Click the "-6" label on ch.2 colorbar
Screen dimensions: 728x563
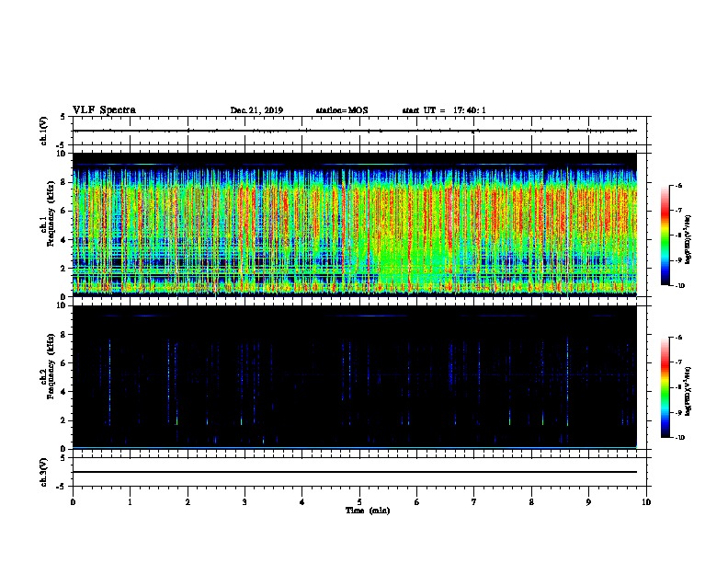click(x=678, y=338)
